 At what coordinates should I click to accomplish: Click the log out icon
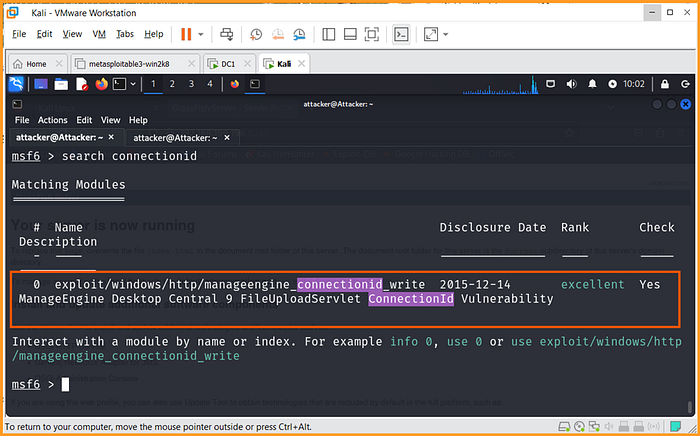click(x=685, y=84)
